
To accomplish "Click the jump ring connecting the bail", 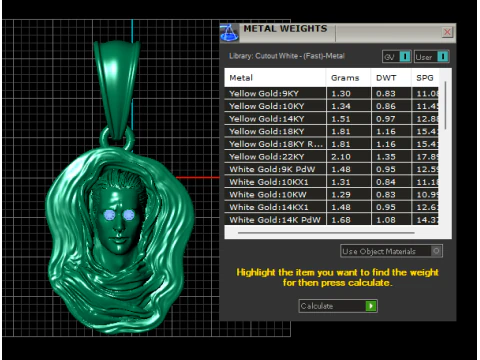I will 117,137.
